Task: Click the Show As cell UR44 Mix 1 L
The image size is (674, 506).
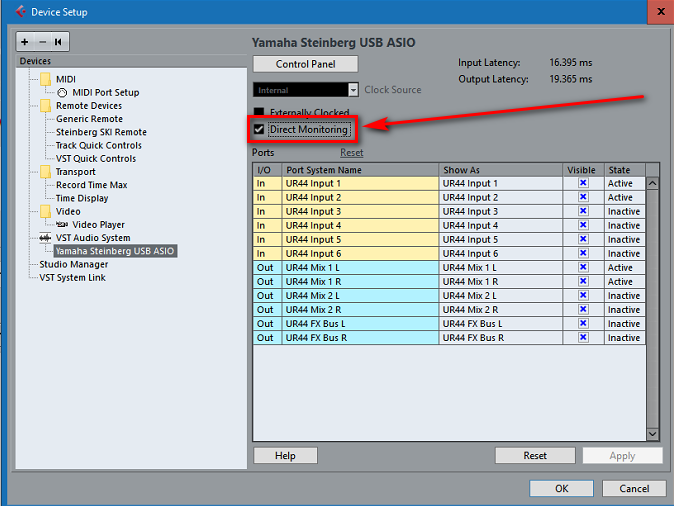Action: pyautogui.click(x=501, y=267)
